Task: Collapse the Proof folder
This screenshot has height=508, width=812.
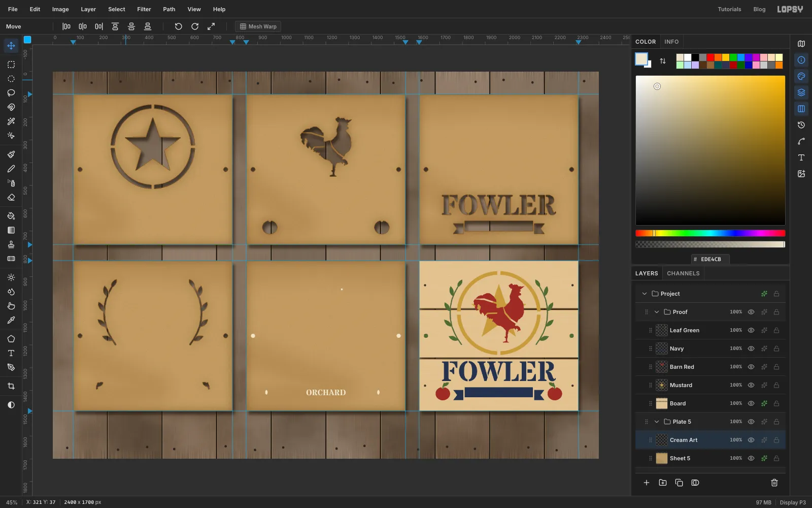Action: [657, 312]
